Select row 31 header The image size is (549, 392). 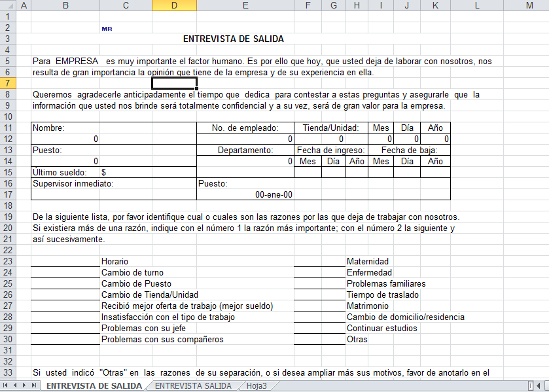pos(8,350)
